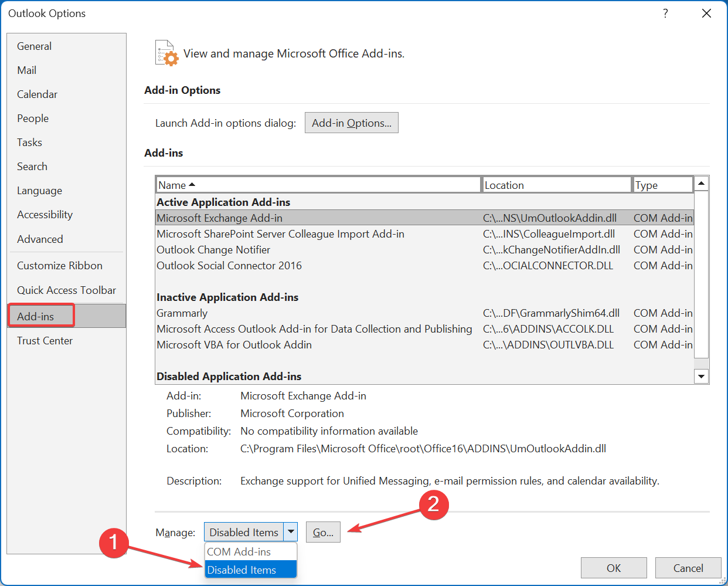
Task: Click the Cancel button
Action: point(688,568)
